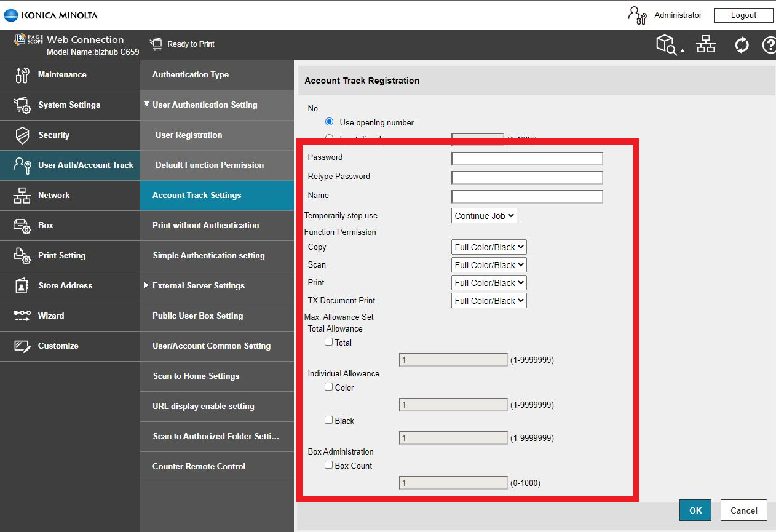Open the help question mark icon
The image size is (776, 532).
click(x=769, y=45)
